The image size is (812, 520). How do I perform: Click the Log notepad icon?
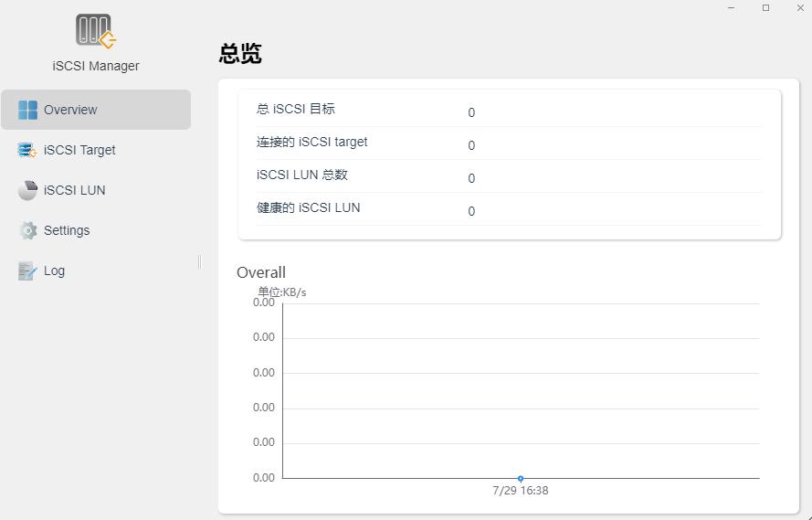(x=26, y=271)
